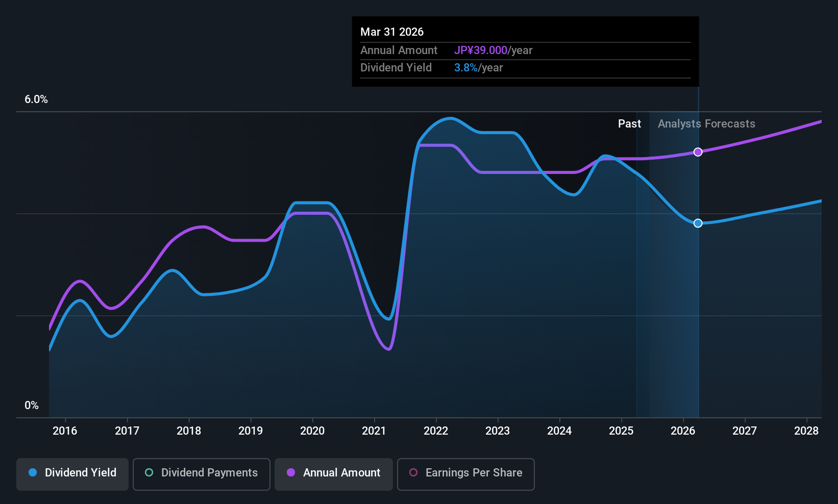Click the 2019 x-axis label
This screenshot has width=838, height=504.
click(x=251, y=431)
